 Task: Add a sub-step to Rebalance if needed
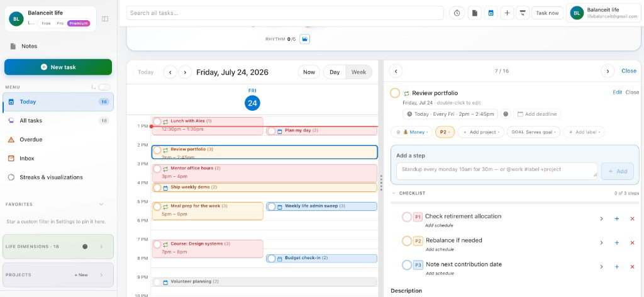pos(617,243)
